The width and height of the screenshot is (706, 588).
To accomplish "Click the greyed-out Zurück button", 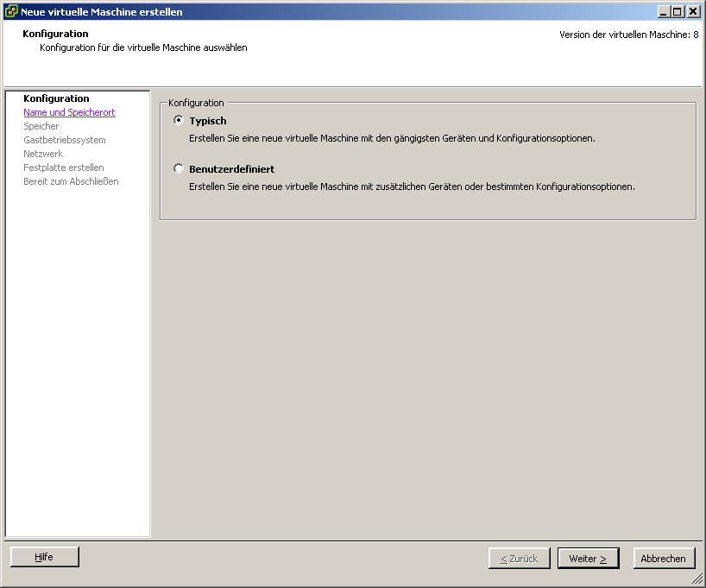I will point(519,559).
